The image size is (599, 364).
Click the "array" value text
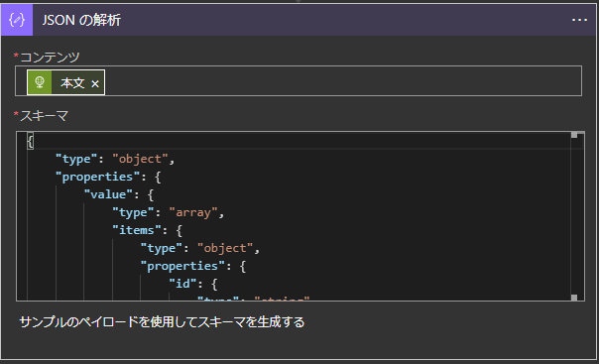193,212
